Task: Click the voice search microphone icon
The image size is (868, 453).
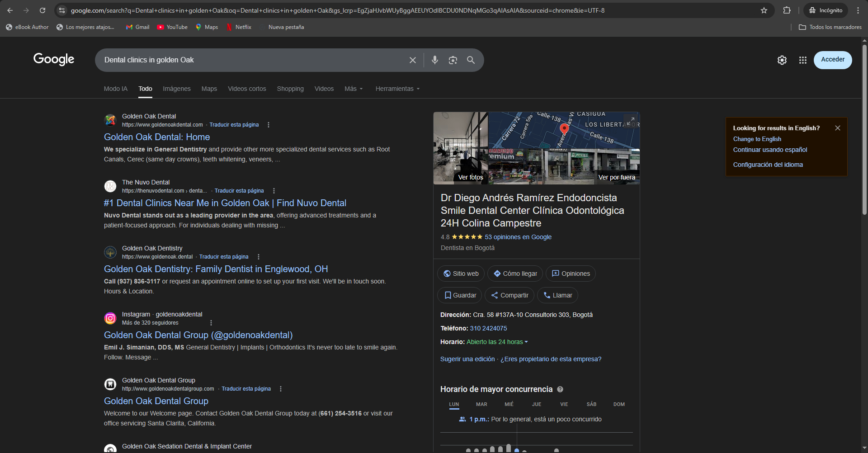Action: [434, 60]
